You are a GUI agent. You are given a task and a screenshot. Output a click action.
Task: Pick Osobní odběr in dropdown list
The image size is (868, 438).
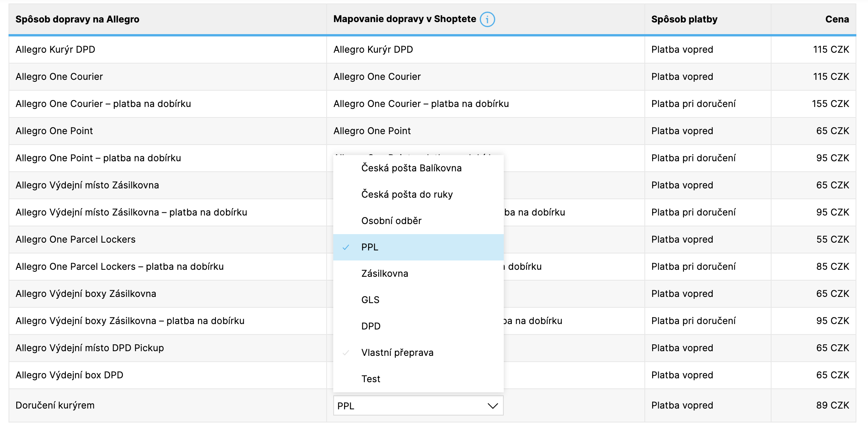(391, 221)
